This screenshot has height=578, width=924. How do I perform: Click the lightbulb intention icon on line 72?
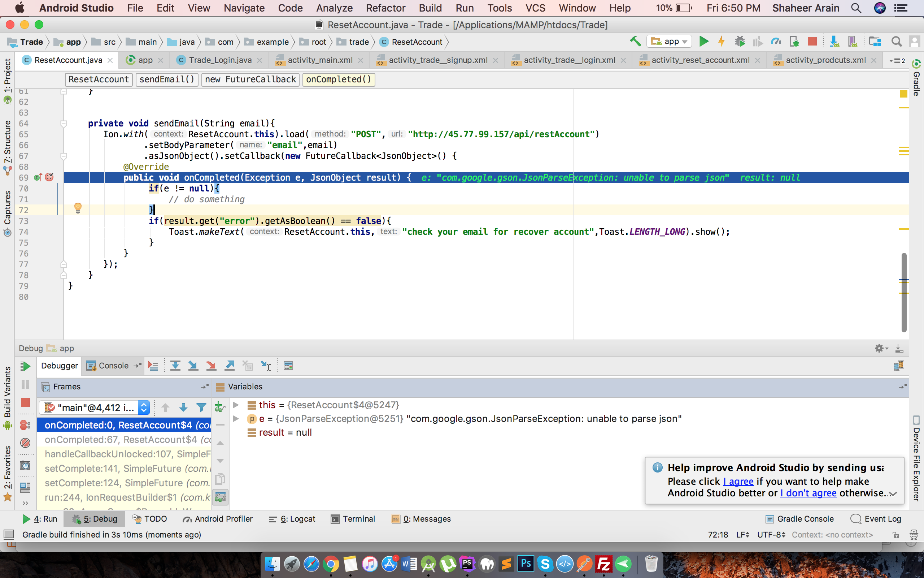coord(78,208)
